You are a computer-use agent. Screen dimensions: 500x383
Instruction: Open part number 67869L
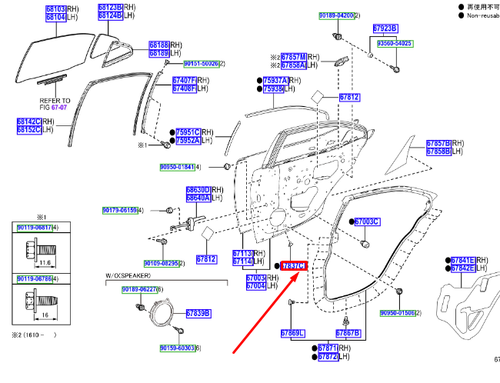coord(293,333)
